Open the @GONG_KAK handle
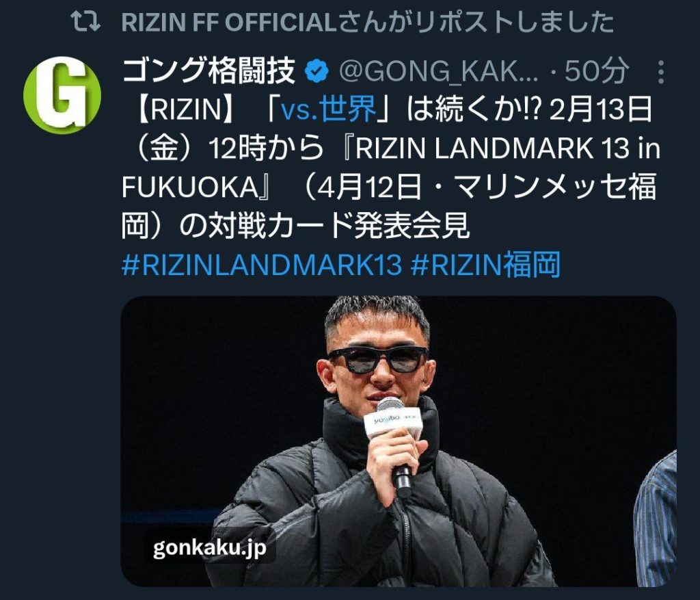700x600 pixels. [438, 71]
